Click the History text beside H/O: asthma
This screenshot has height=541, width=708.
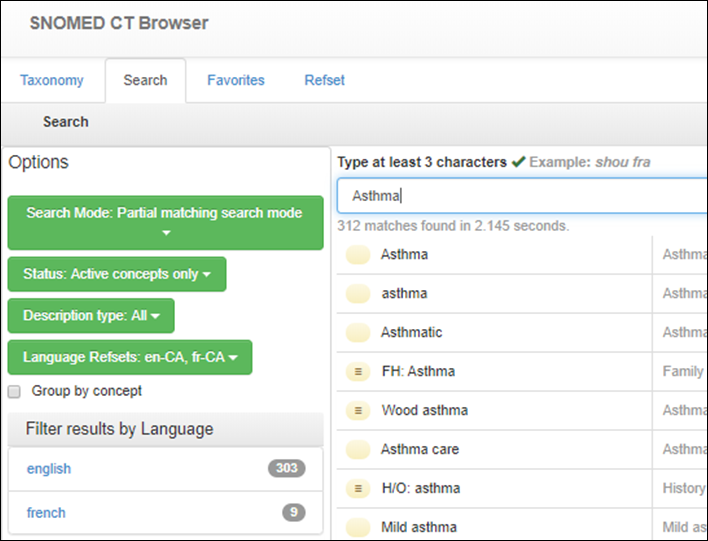click(684, 488)
